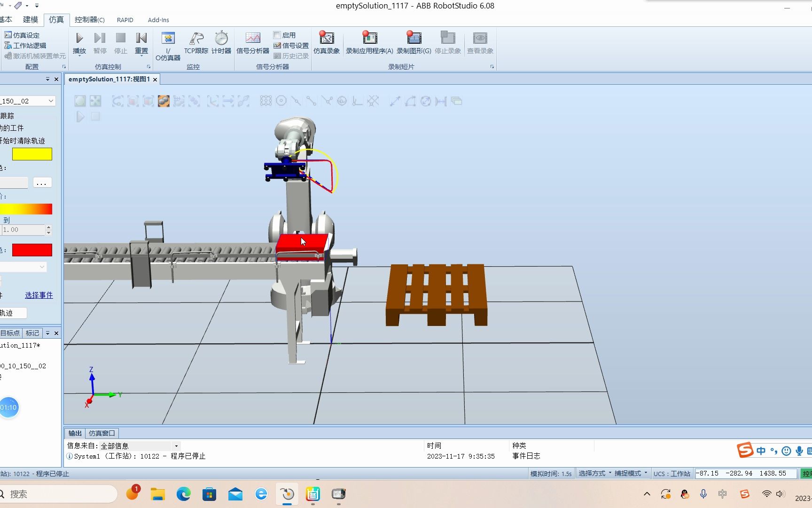Switch to the 仿真窗口 tab
The image size is (812, 508).
tap(102, 433)
